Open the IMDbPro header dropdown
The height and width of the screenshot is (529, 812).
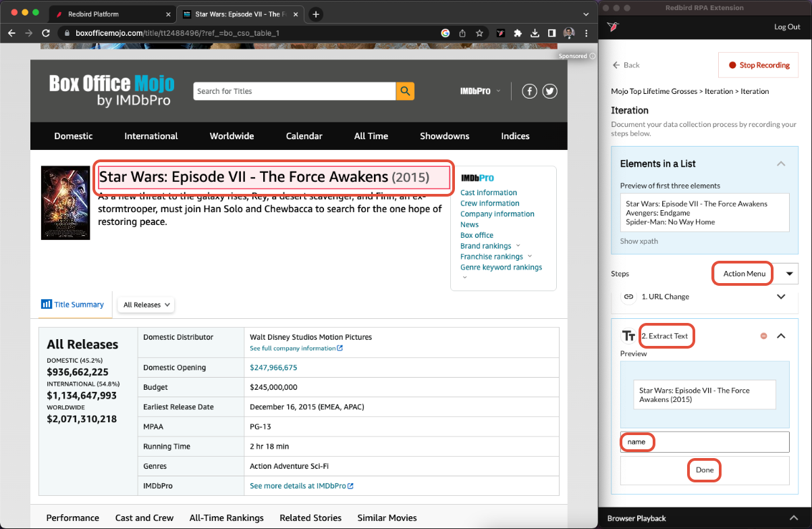(481, 91)
